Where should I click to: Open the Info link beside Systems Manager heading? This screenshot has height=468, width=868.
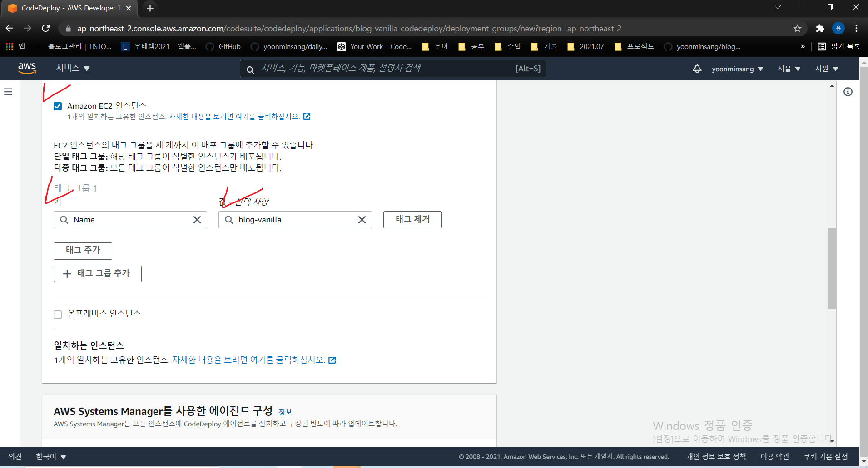[285, 412]
